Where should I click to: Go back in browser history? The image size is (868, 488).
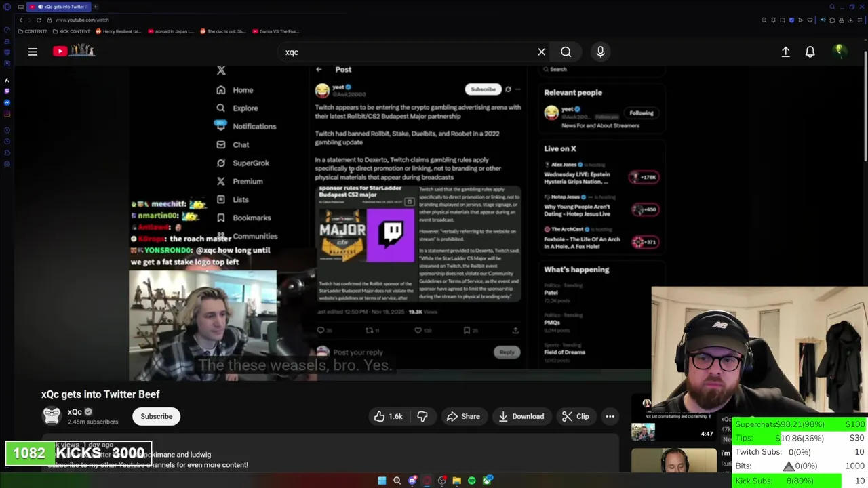tap(20, 20)
